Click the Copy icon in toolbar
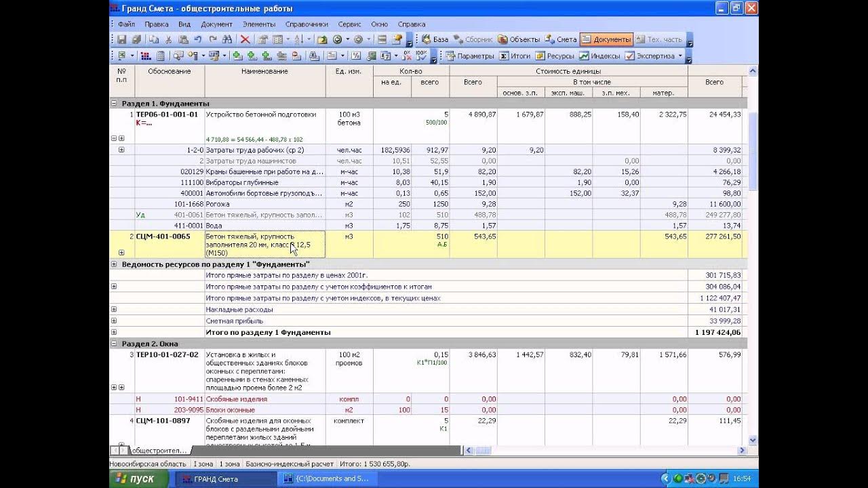Screen dimensions: 868x488 click(154, 39)
